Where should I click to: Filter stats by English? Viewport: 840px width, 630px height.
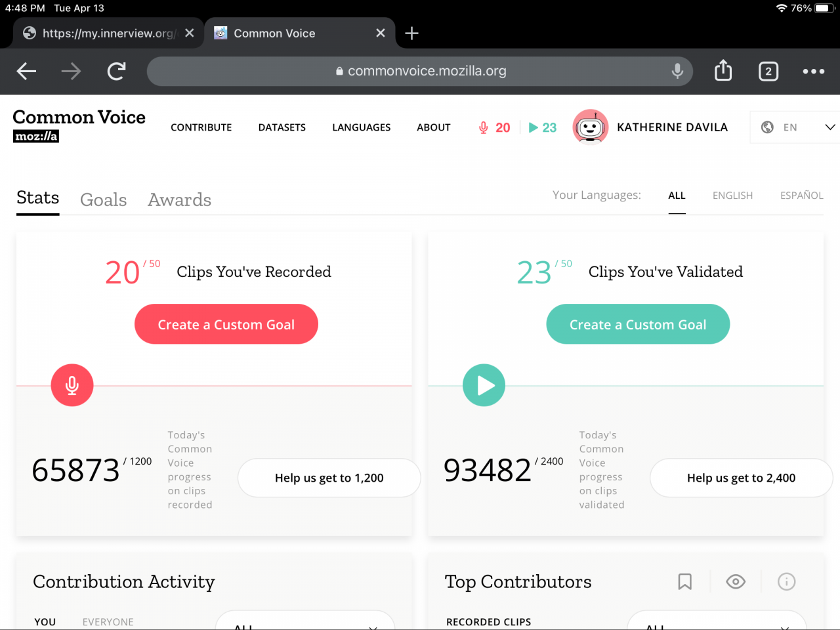tap(732, 196)
